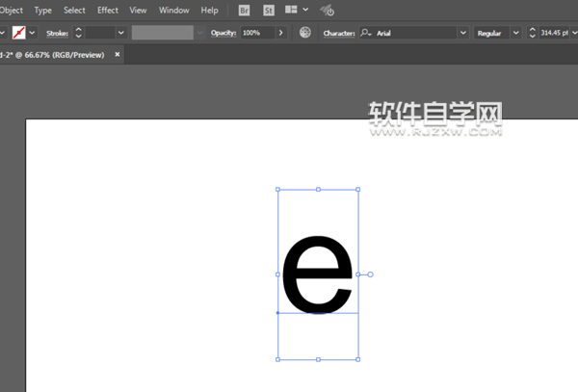The height and width of the screenshot is (392, 578).
Task: Click bottom-left bounding box handle
Action: [278, 359]
